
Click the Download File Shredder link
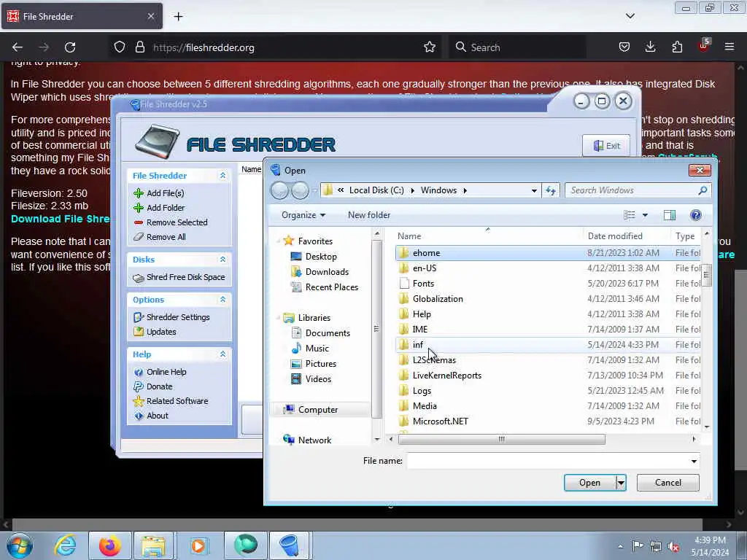[x=60, y=219]
